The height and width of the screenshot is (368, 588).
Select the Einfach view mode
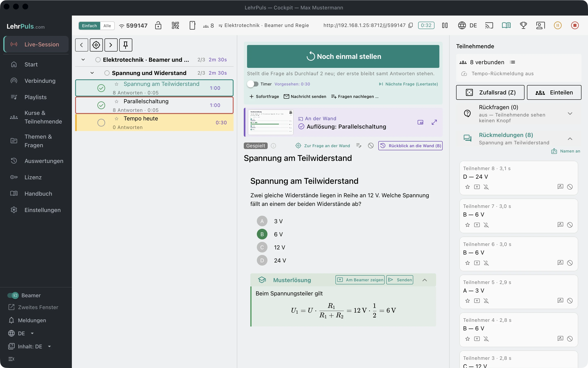click(x=89, y=26)
